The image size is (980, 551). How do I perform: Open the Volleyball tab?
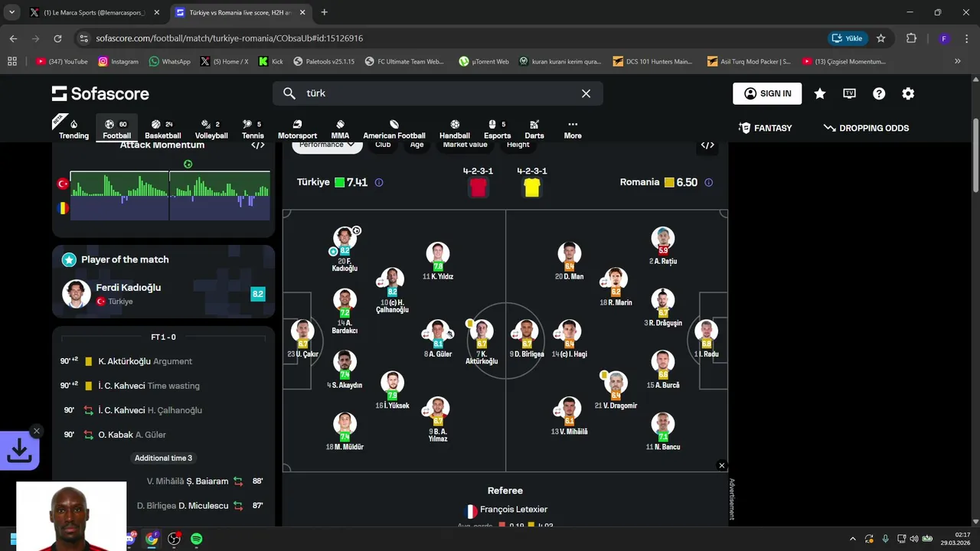[211, 129]
